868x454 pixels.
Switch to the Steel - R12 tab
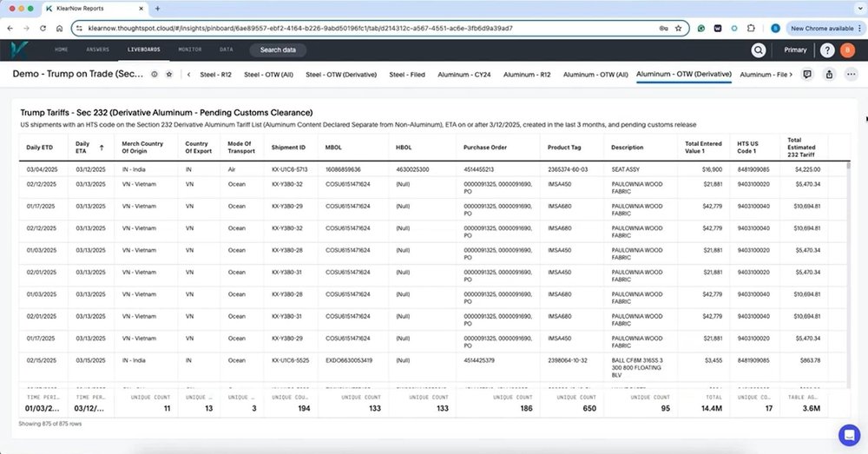click(215, 74)
